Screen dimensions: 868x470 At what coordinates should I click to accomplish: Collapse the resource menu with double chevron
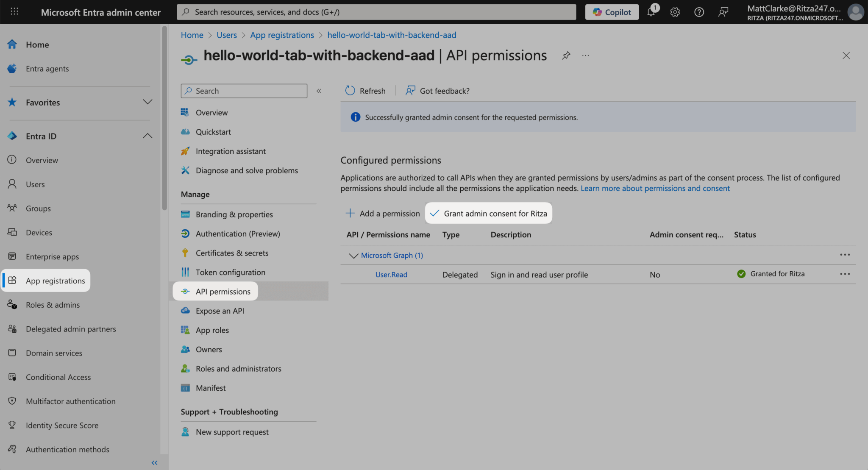pos(319,91)
